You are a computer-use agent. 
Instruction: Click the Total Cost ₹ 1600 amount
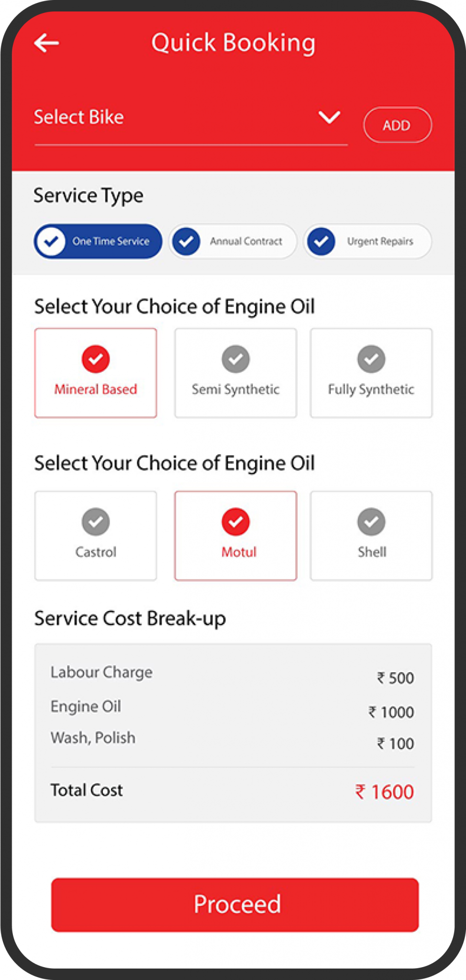[384, 792]
